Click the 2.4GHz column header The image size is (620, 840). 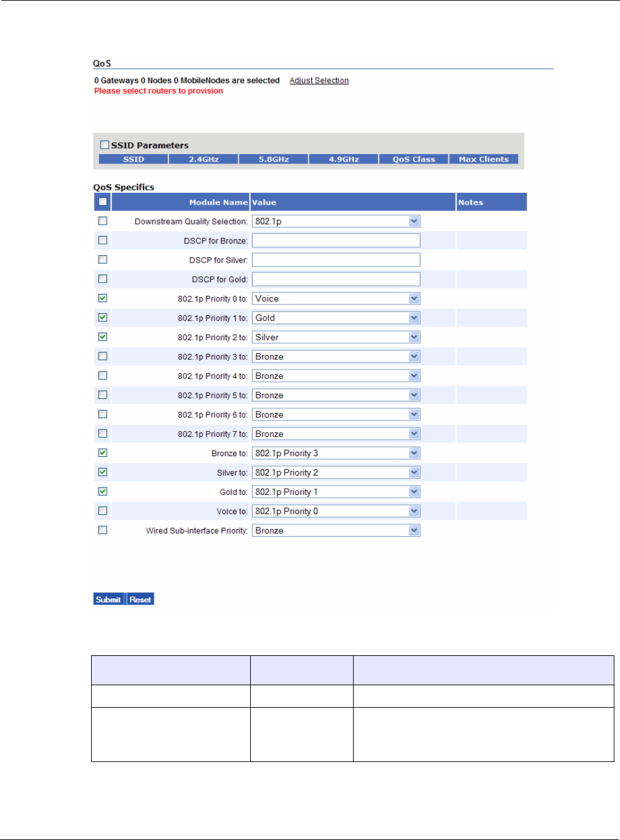click(204, 159)
